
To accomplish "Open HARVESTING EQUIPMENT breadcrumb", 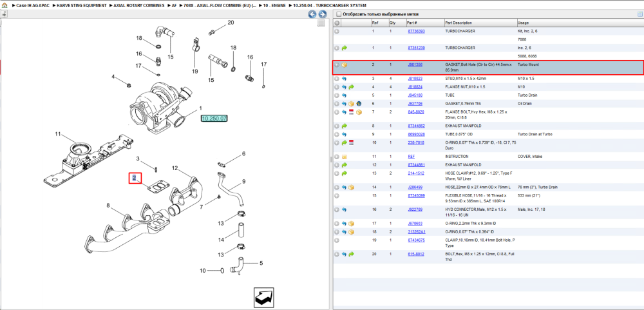I will coord(82,6).
